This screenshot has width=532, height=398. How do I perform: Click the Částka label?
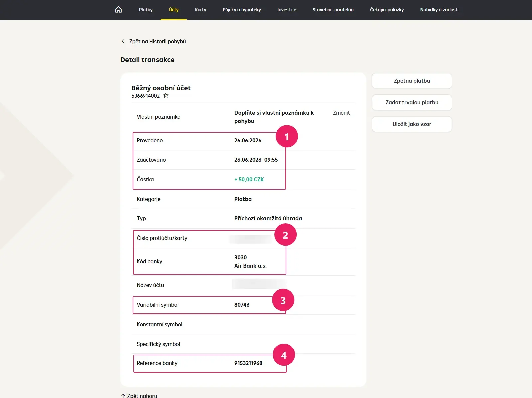click(145, 179)
